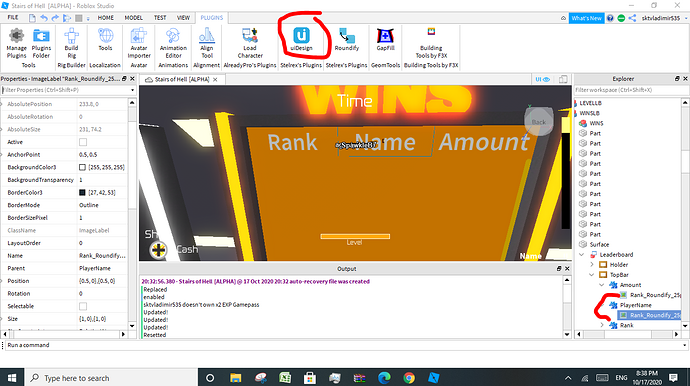Click the Load Character plugin
Screen dimensions: 690x386
coord(250,43)
